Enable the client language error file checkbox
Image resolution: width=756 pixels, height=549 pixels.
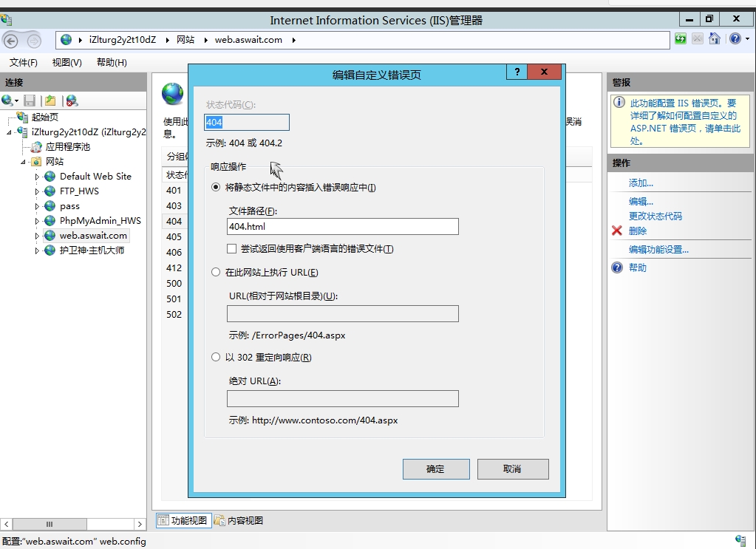[232, 249]
